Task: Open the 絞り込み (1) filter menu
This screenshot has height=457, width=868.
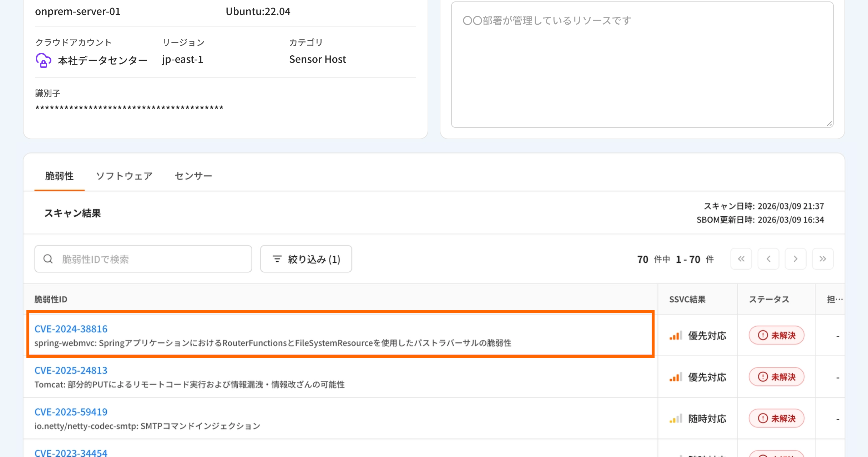Action: click(x=306, y=259)
